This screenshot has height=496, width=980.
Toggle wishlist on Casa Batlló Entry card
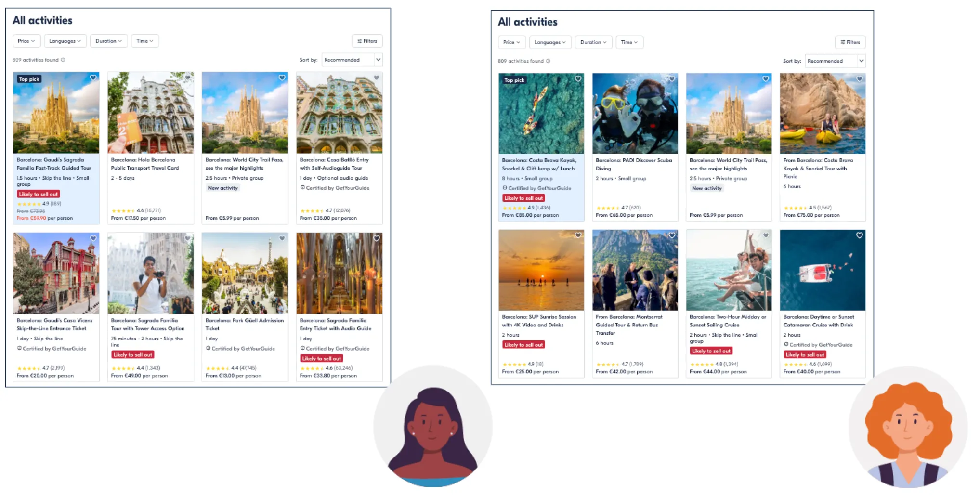376,78
